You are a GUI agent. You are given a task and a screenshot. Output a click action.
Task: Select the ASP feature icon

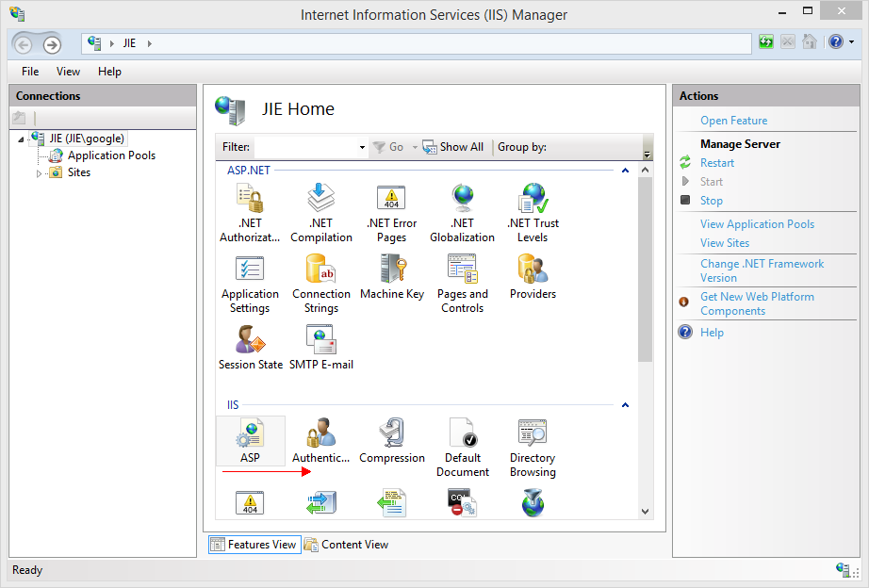250,441
